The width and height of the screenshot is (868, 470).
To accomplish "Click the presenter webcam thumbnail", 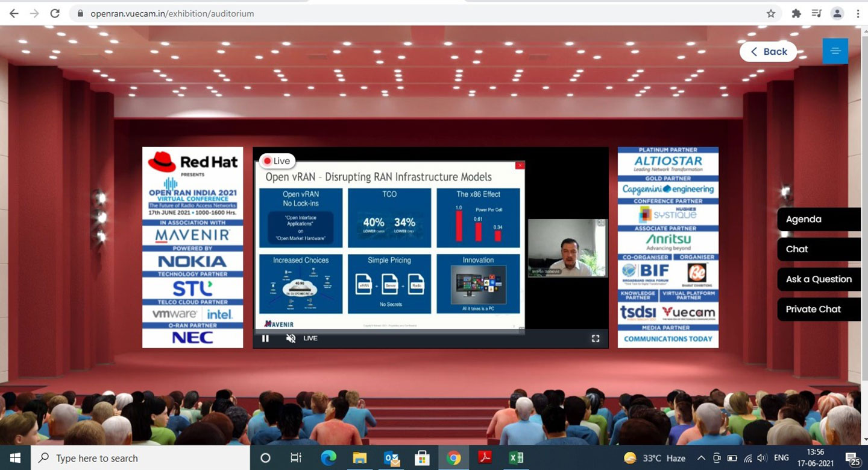I will coord(567,248).
